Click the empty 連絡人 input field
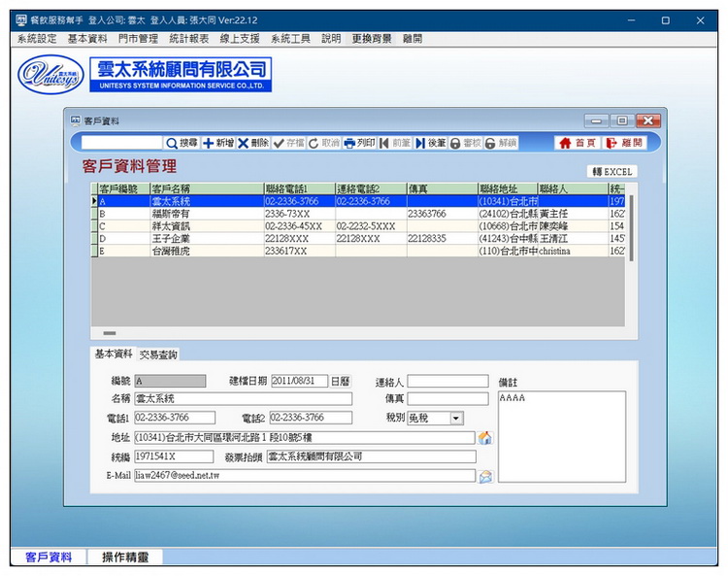This screenshot has width=728, height=576. coord(448,382)
